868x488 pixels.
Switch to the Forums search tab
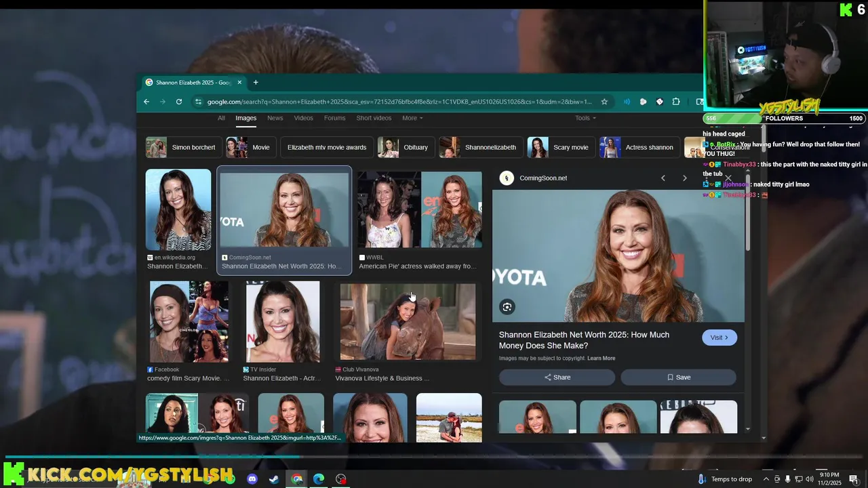(335, 118)
